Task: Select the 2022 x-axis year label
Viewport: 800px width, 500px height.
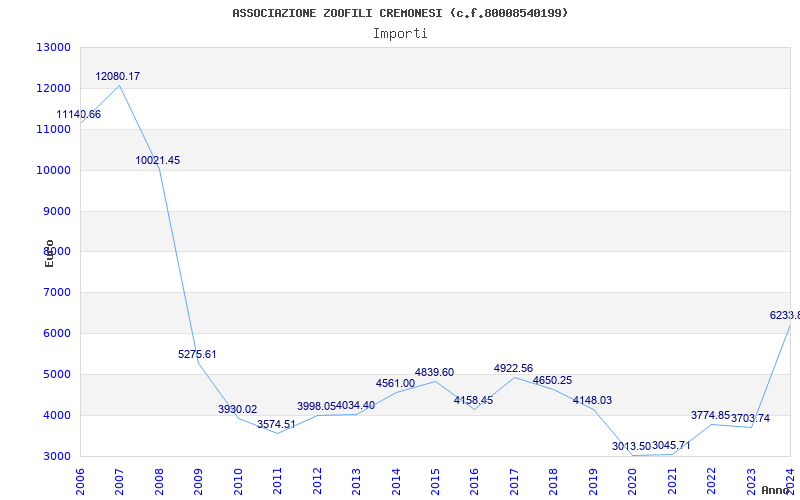Action: [x=711, y=482]
